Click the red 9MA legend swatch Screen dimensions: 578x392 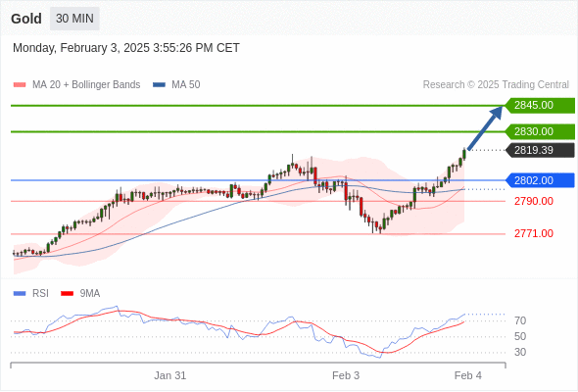[x=67, y=294]
